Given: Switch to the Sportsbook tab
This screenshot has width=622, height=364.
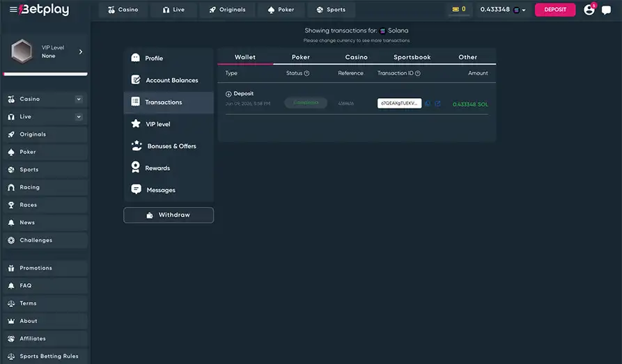Looking at the screenshot, I should click(x=412, y=57).
